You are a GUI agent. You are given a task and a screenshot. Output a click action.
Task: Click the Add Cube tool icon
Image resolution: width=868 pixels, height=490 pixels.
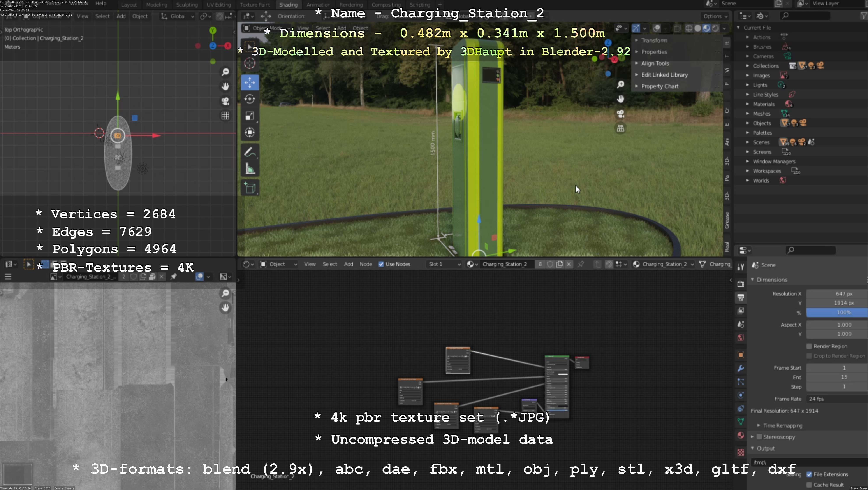coord(250,188)
